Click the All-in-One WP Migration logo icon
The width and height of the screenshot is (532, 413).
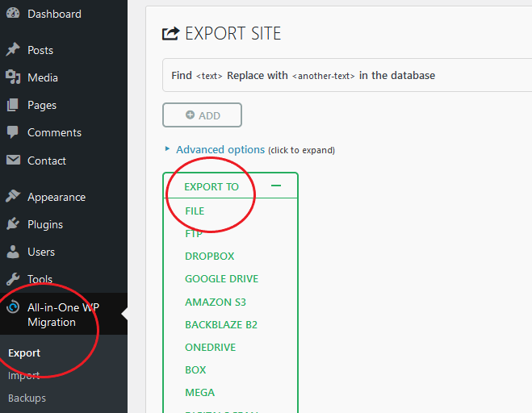point(13,307)
